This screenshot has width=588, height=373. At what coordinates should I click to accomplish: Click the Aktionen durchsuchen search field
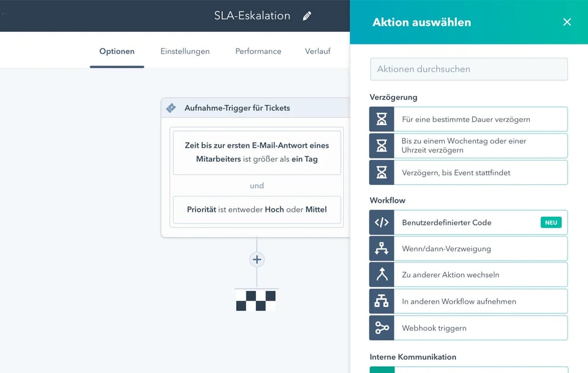[469, 69]
